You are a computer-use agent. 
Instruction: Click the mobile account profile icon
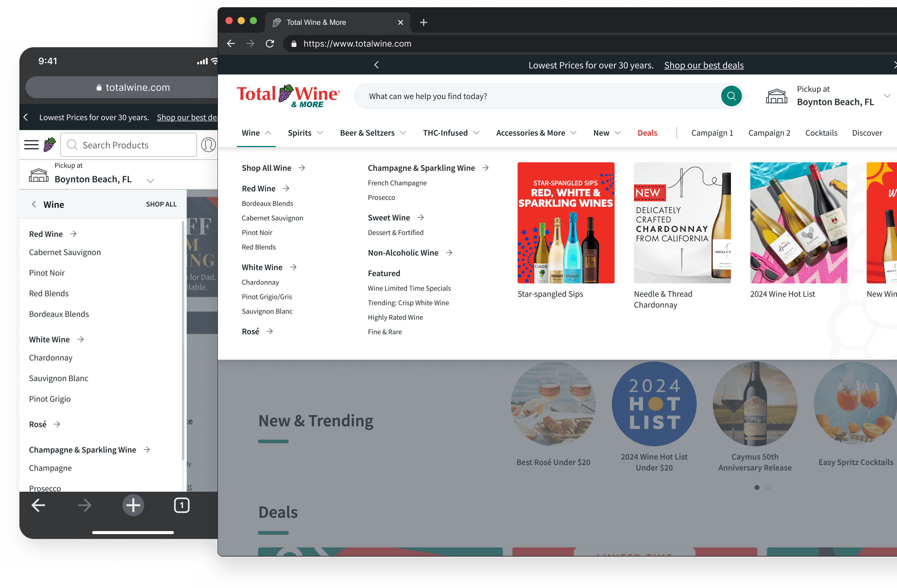coord(208,145)
